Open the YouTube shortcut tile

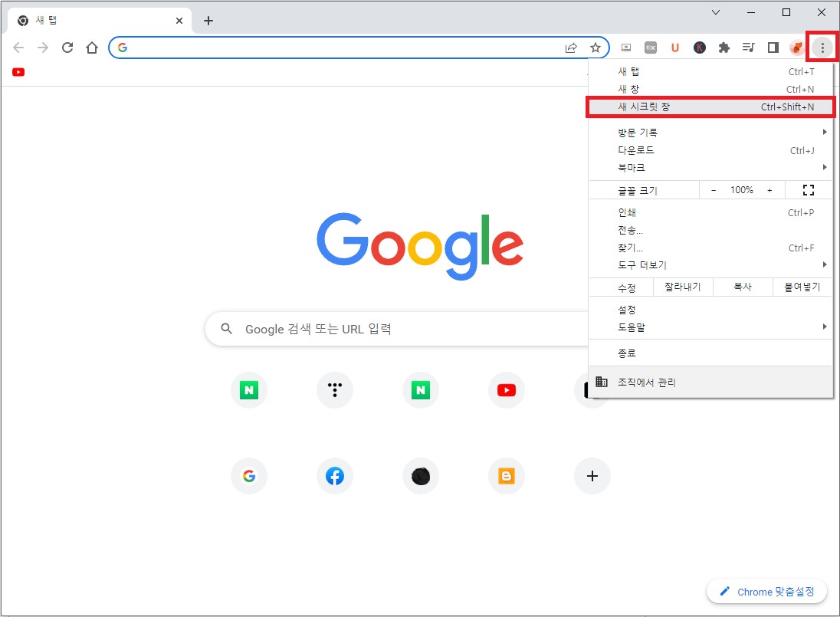coord(507,390)
